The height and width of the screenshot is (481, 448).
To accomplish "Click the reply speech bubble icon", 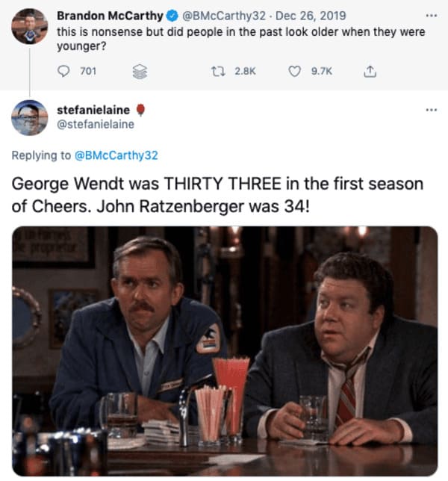I will [63, 72].
